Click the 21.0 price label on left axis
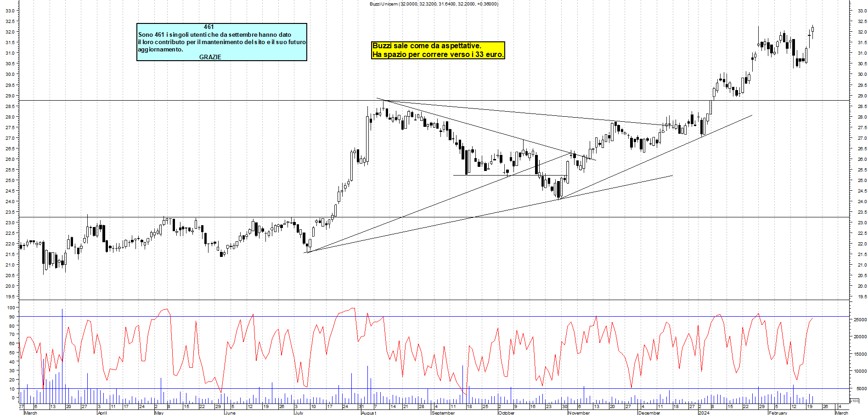868x415 pixels. click(x=11, y=265)
